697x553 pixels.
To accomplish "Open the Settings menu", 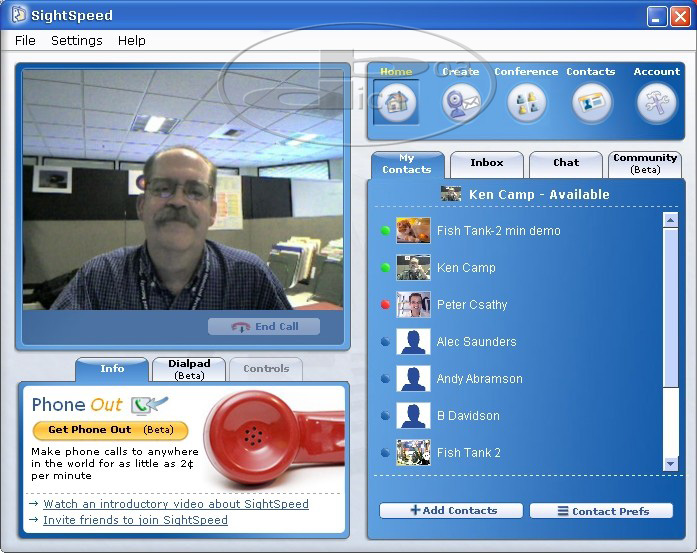I will [77, 41].
